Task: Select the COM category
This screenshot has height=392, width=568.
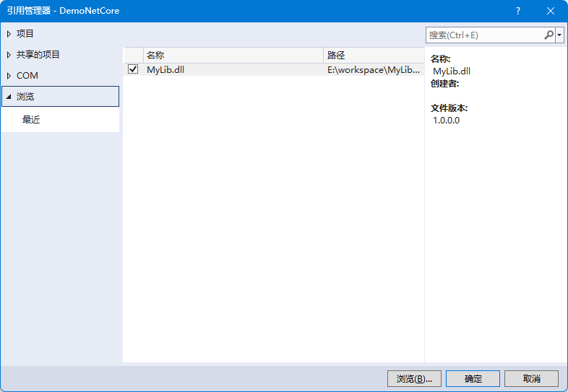Action: point(27,76)
